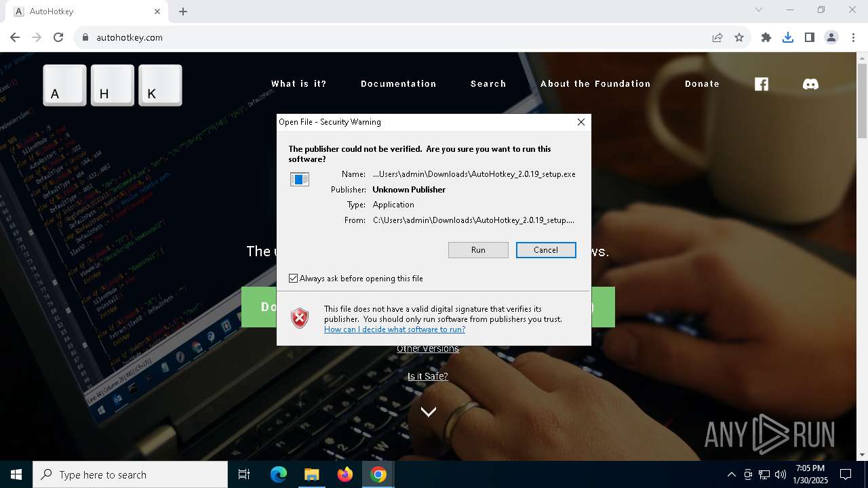This screenshot has width=868, height=488.
Task: Open clock showing 7:05 PM
Action: [811, 474]
